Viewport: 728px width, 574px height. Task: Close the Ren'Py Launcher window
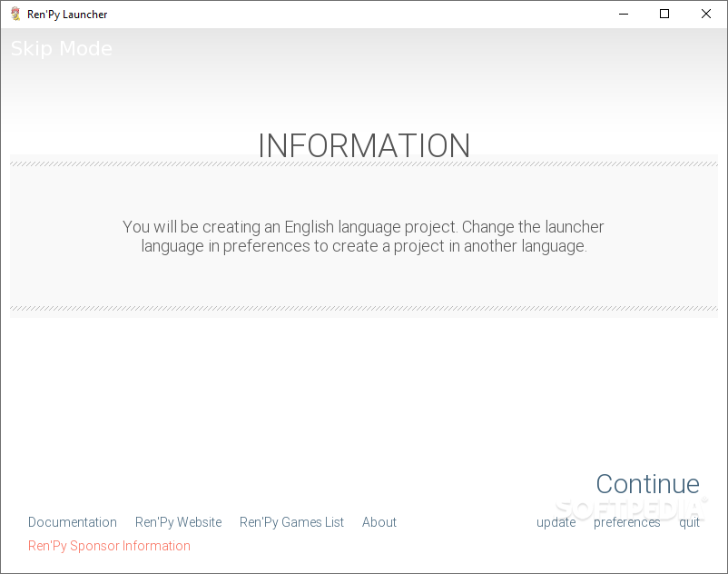coord(705,14)
